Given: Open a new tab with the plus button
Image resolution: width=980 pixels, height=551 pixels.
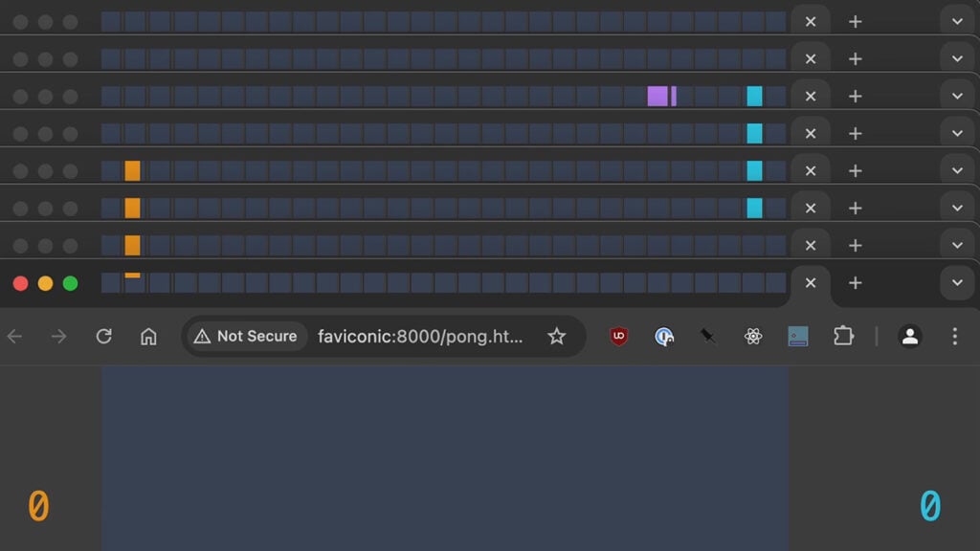Looking at the screenshot, I should (855, 282).
